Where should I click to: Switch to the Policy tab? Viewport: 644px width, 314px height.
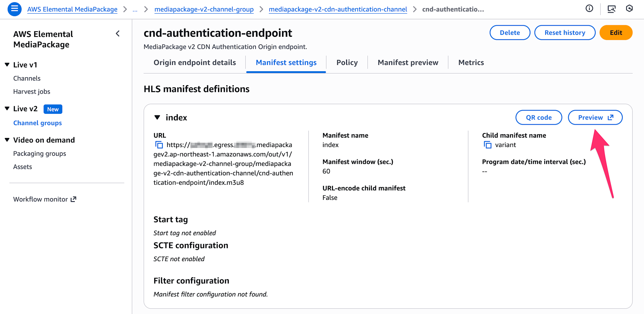click(347, 63)
